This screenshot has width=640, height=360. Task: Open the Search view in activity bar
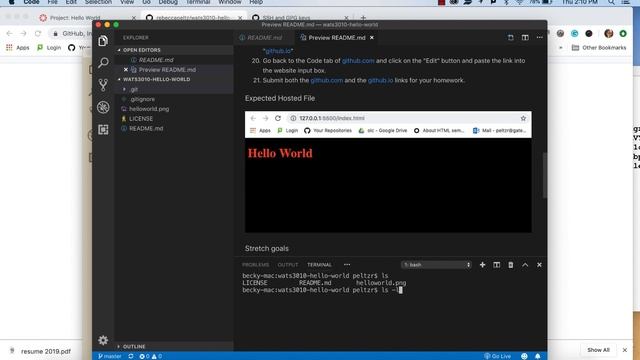(103, 62)
